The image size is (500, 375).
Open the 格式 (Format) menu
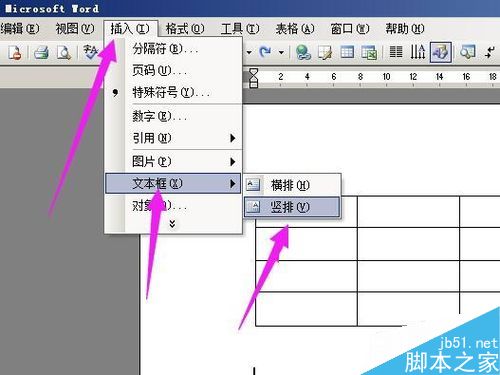click(x=185, y=29)
